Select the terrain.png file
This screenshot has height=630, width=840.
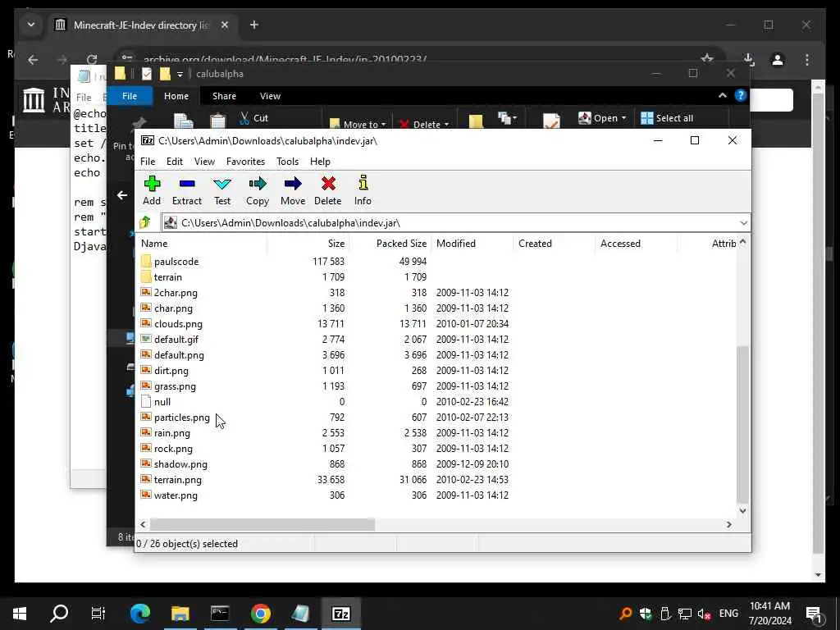(178, 479)
